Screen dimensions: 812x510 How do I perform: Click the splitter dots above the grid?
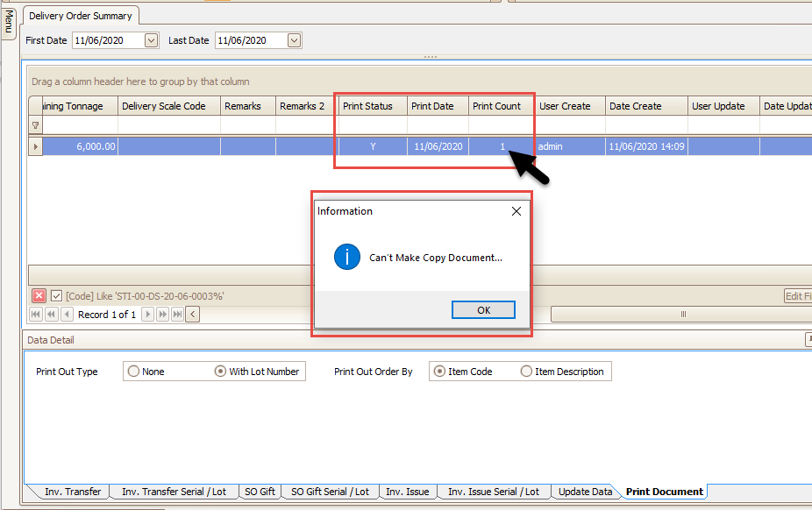pos(431,57)
